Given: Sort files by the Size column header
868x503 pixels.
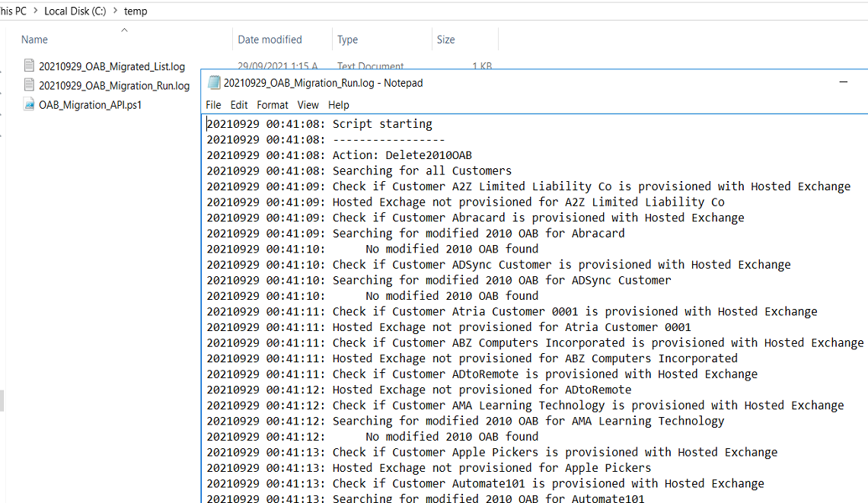Looking at the screenshot, I should click(445, 40).
